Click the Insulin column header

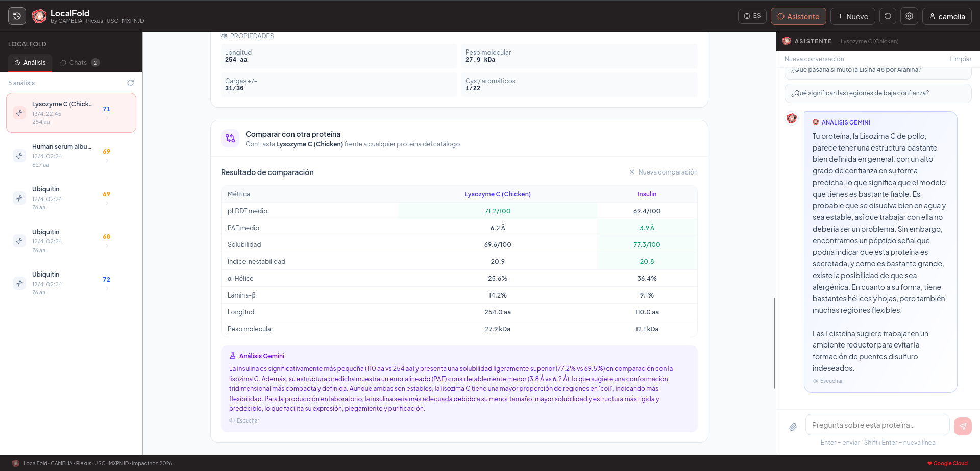tap(647, 194)
